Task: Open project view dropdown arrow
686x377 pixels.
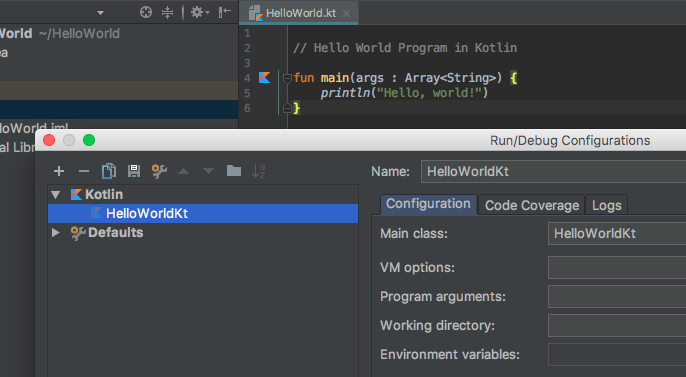Action: [x=101, y=13]
